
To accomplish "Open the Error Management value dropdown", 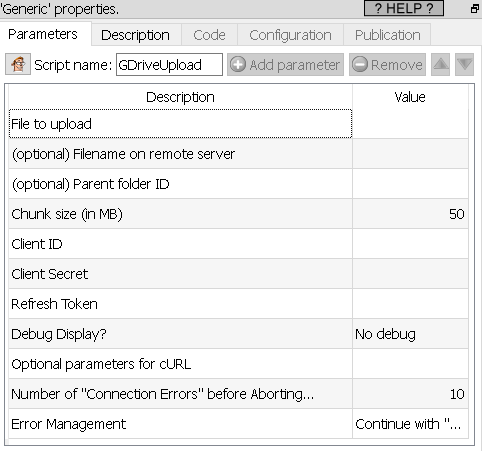I will pos(410,424).
